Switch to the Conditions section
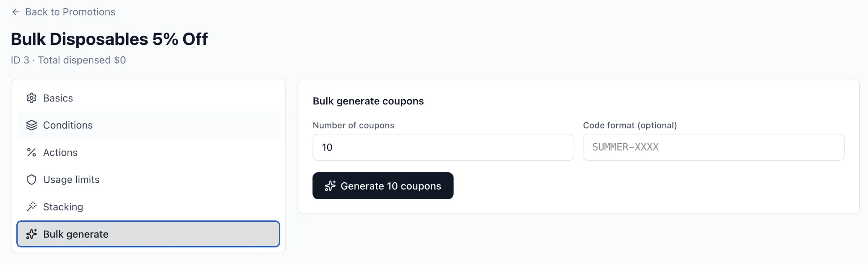This screenshot has width=868, height=265. [68, 125]
